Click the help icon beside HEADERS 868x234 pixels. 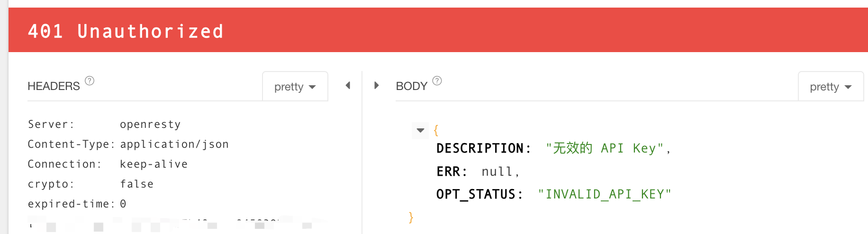[90, 81]
